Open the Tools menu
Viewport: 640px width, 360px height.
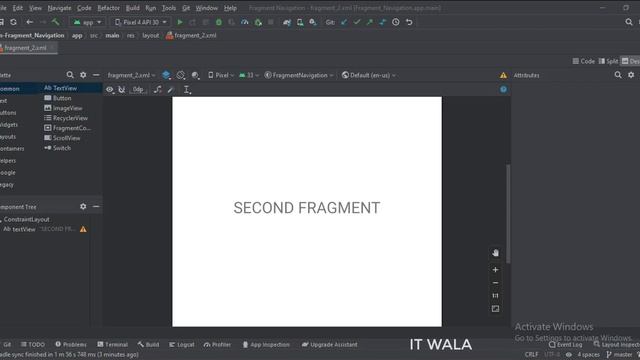click(169, 8)
